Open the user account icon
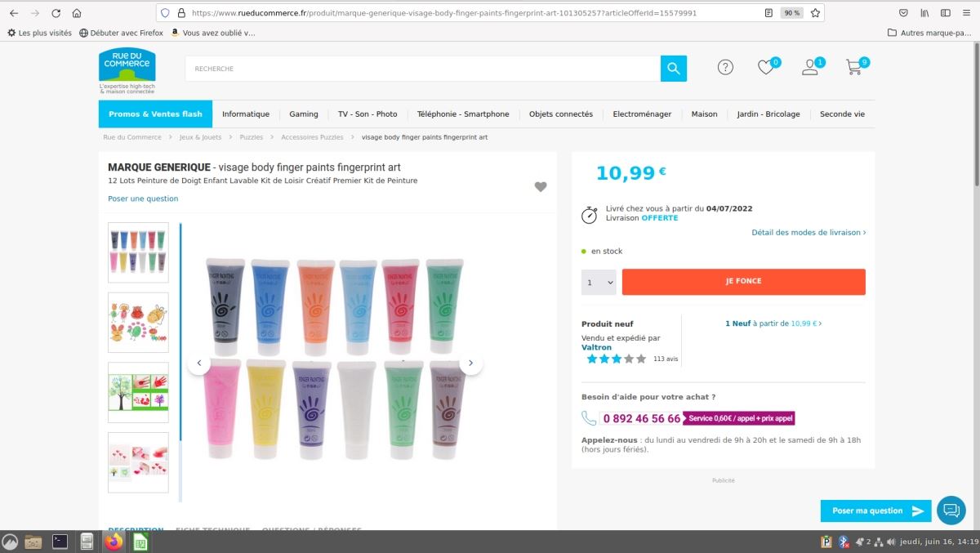Screen dimensions: 980x553 tap(810, 68)
